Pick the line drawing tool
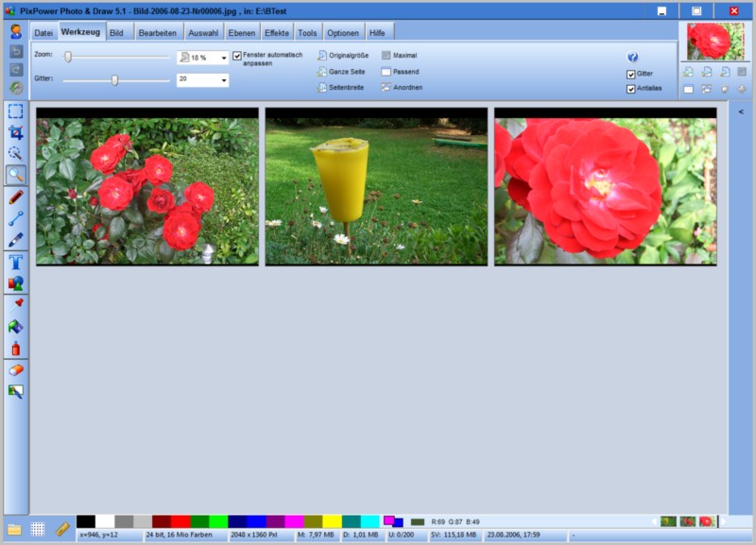 tap(15, 218)
